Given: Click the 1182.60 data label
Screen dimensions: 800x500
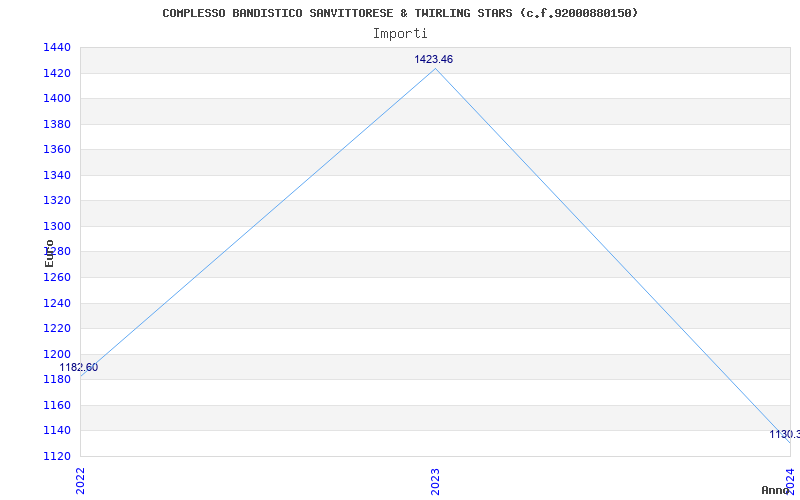Looking at the screenshot, I should (x=79, y=367).
